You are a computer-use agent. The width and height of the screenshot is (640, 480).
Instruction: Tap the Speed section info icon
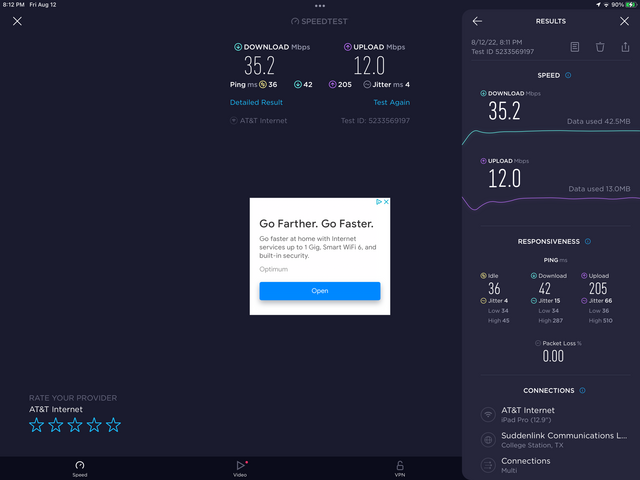coord(568,75)
